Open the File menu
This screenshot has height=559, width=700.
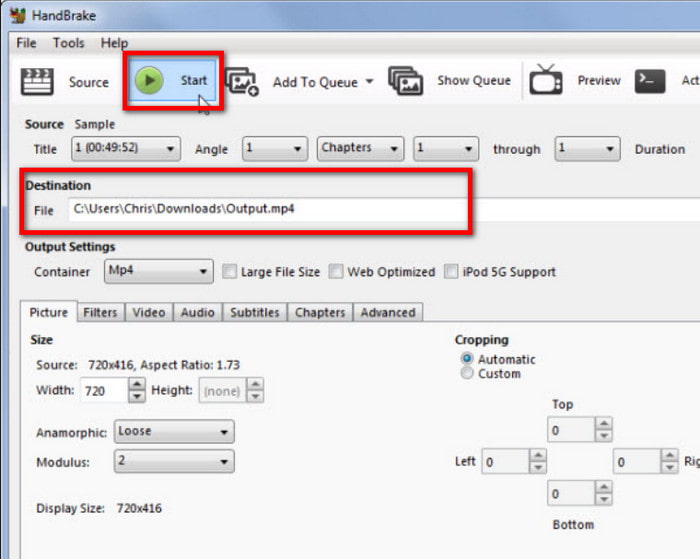(x=26, y=43)
